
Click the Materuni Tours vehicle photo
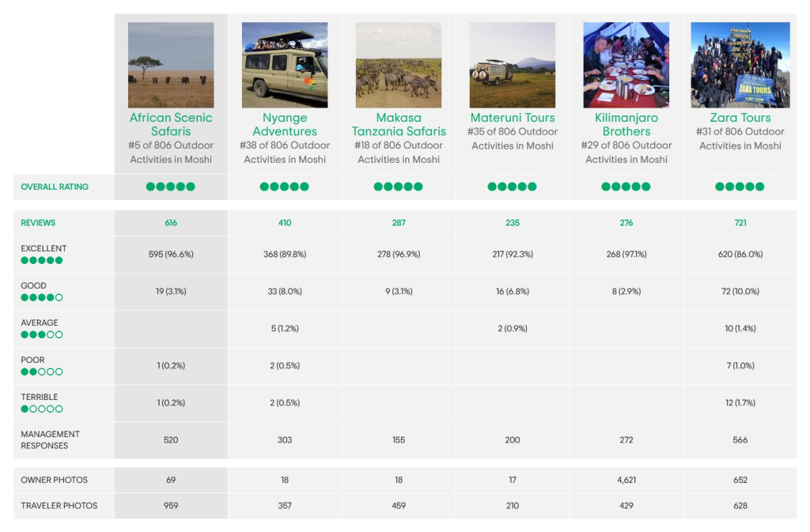513,65
